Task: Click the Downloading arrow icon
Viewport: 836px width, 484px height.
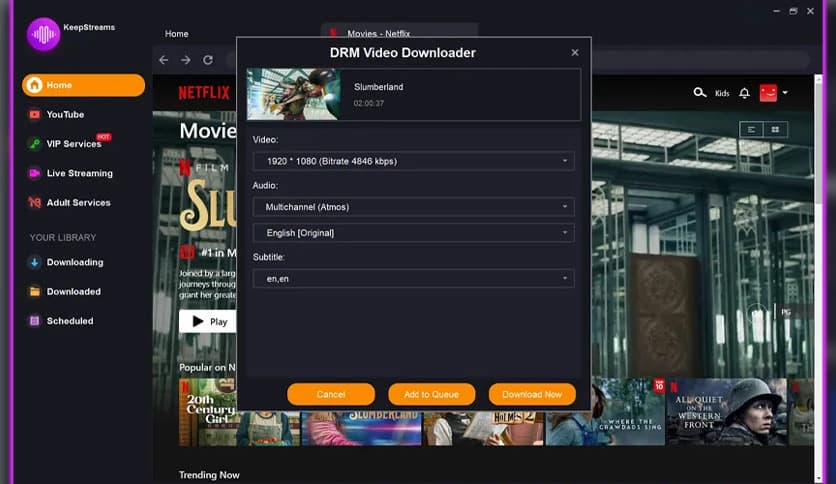Action: [35, 262]
